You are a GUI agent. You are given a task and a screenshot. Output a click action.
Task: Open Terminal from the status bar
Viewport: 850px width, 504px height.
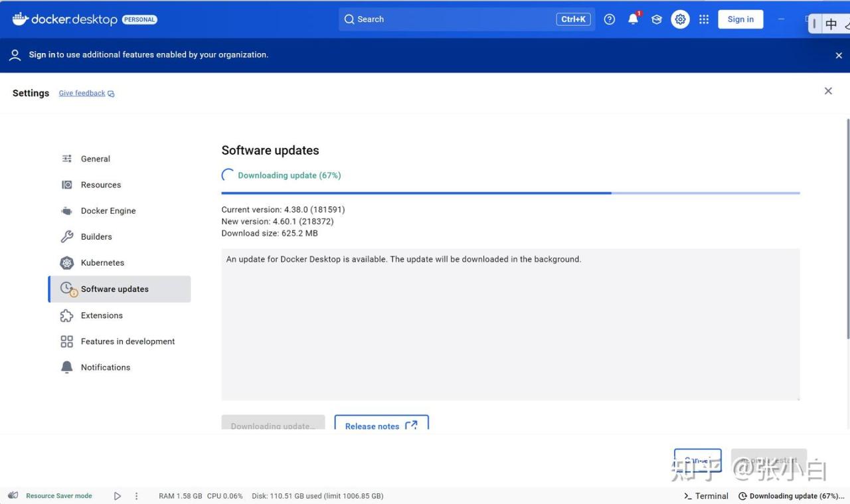(706, 496)
